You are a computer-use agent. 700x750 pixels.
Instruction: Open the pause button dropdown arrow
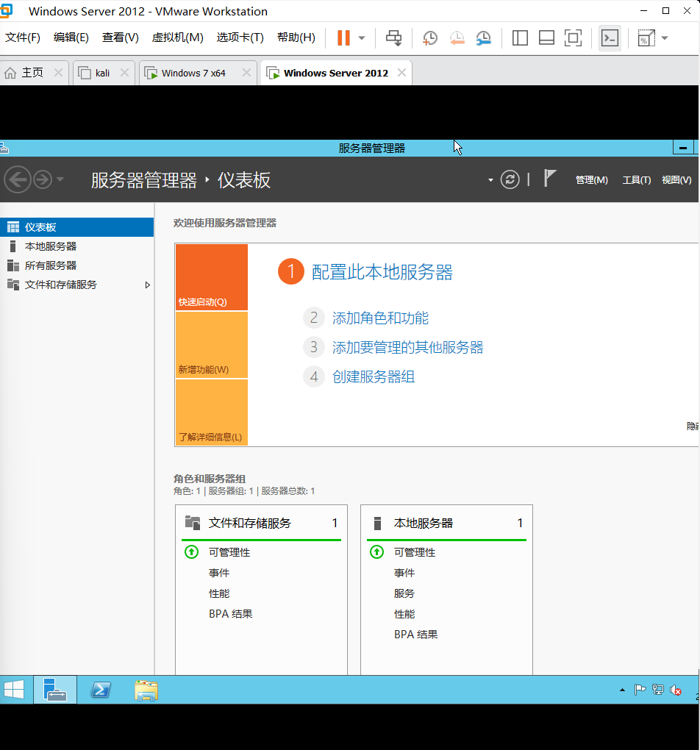tap(362, 38)
